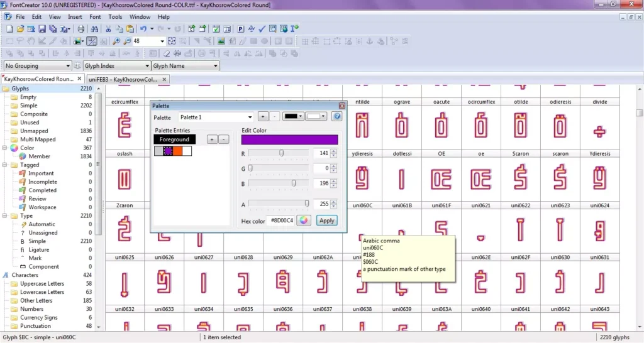Undo last action with blue arrow icon

pyautogui.click(x=143, y=29)
